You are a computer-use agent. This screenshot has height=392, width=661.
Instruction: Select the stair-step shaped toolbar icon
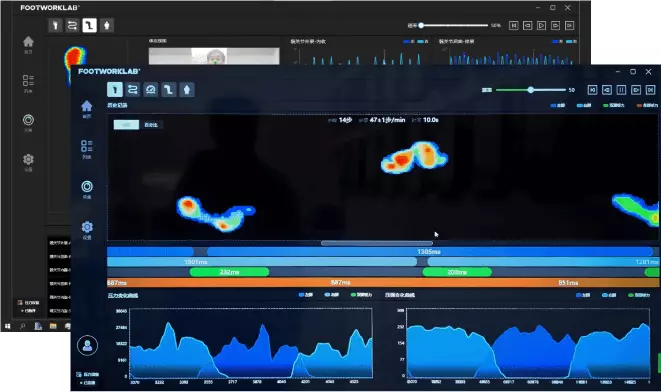pos(169,89)
